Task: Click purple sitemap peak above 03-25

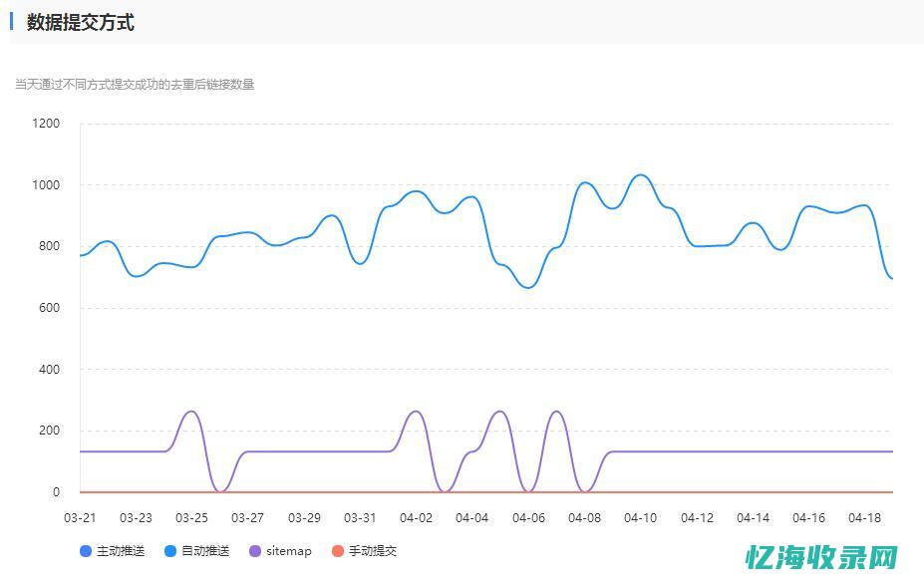Action: pyautogui.click(x=191, y=412)
